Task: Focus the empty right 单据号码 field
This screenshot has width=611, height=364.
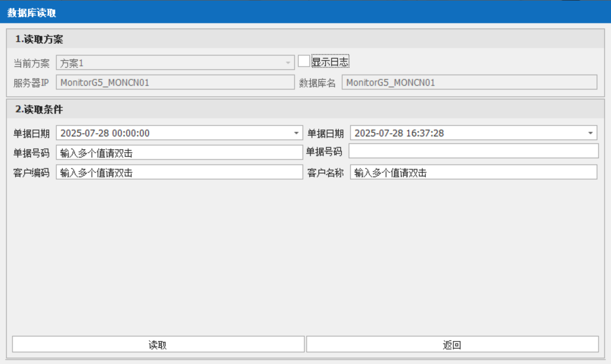Action: click(x=473, y=151)
